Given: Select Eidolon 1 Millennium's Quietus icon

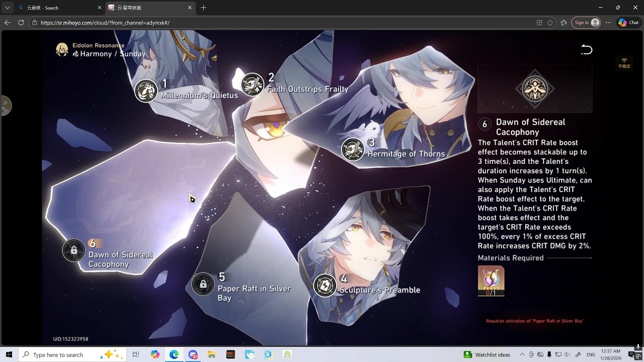Looking at the screenshot, I should click(x=146, y=90).
